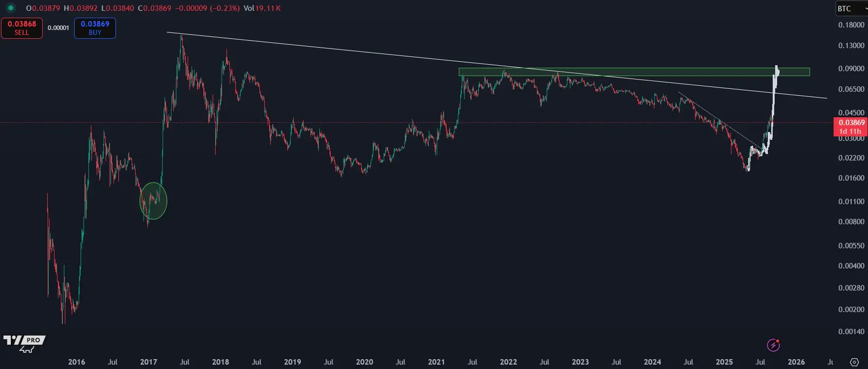Click the SELL button at 0.03868
Screen dimensions: 868x369
[22, 28]
